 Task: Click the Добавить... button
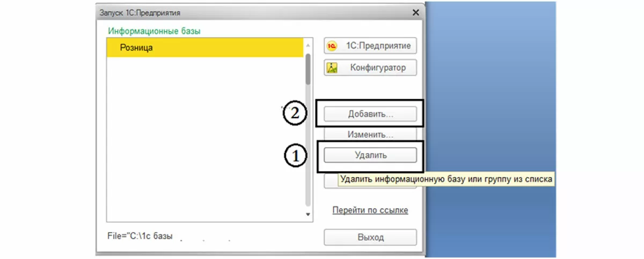(x=370, y=114)
